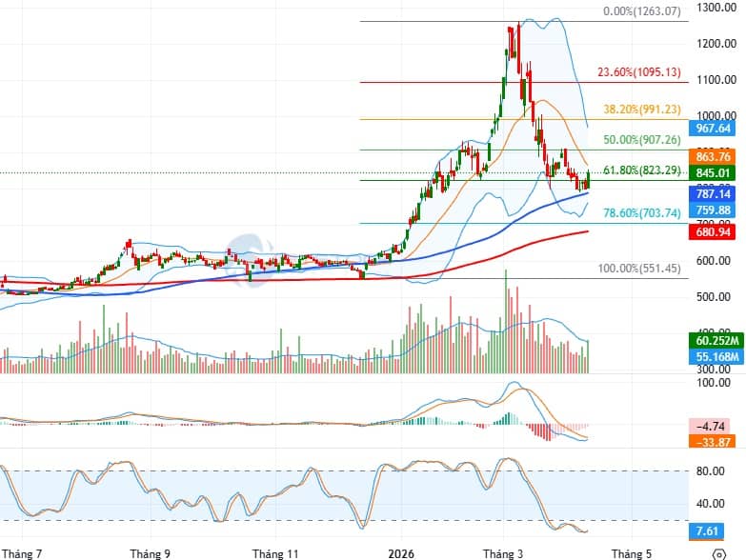Select the 55.168M volume average label
The width and height of the screenshot is (746, 560).
(714, 356)
